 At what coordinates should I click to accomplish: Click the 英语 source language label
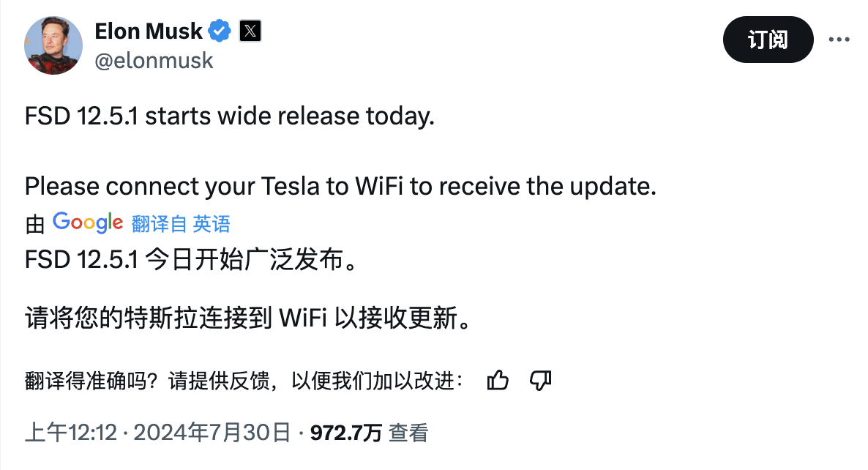pos(212,224)
